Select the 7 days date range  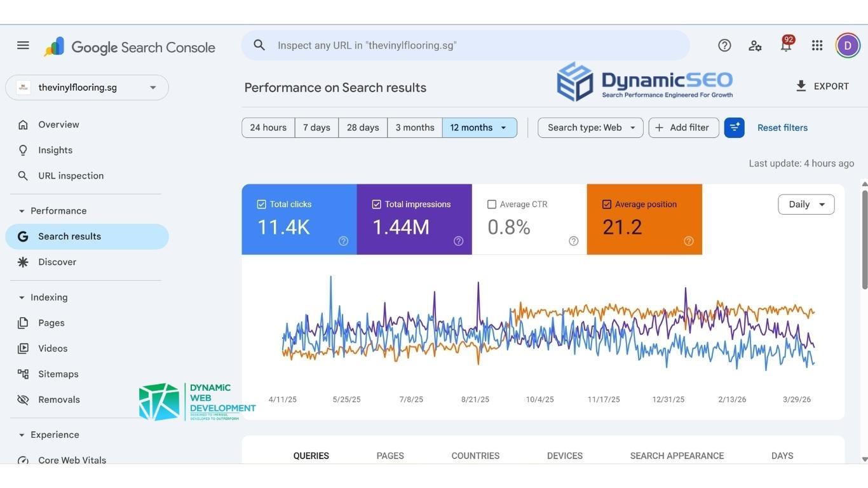coord(316,128)
